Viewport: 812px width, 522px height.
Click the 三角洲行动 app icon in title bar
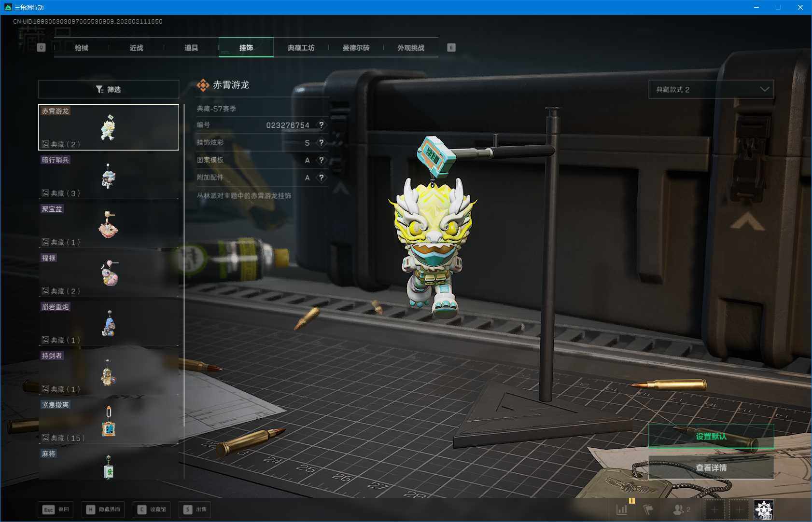tap(8, 7)
